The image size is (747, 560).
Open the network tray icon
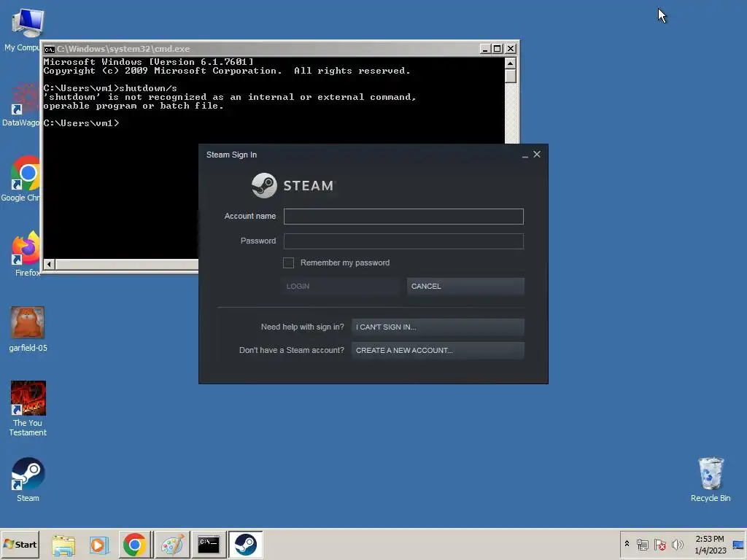pyautogui.click(x=642, y=544)
